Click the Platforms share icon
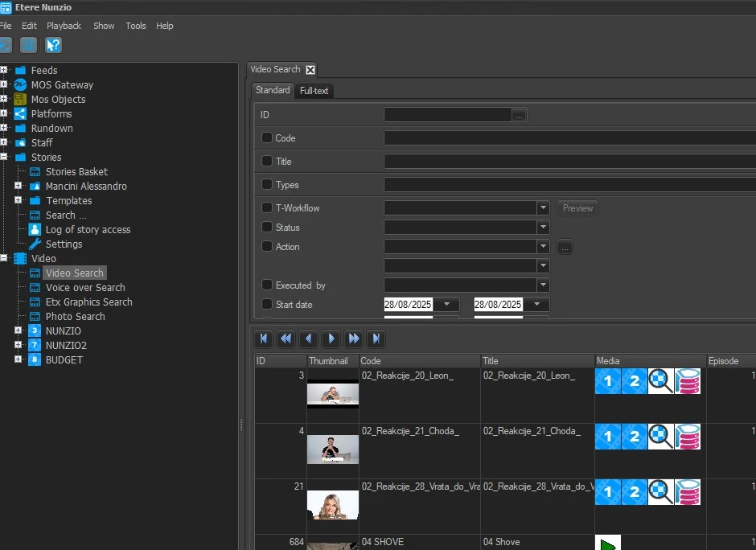Screen dimensions: 756x550 [x=20, y=113]
